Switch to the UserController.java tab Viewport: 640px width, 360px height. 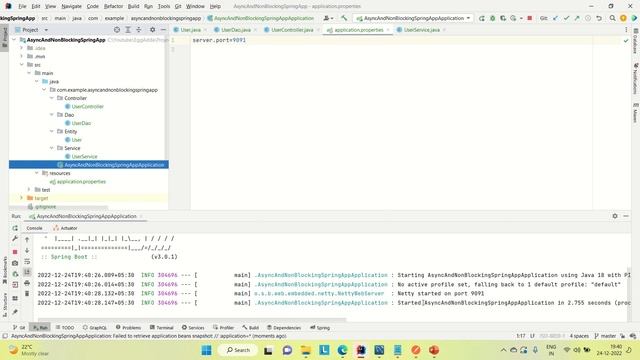click(291, 30)
